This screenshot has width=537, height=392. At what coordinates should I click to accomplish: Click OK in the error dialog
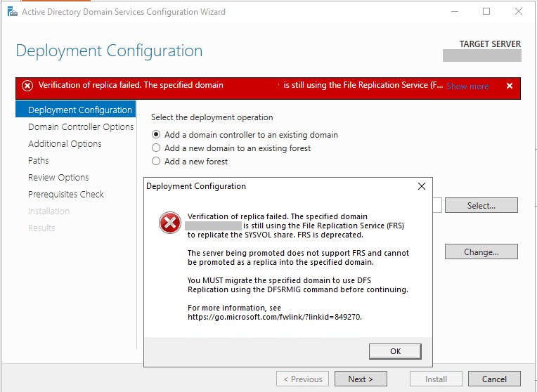[x=395, y=351]
